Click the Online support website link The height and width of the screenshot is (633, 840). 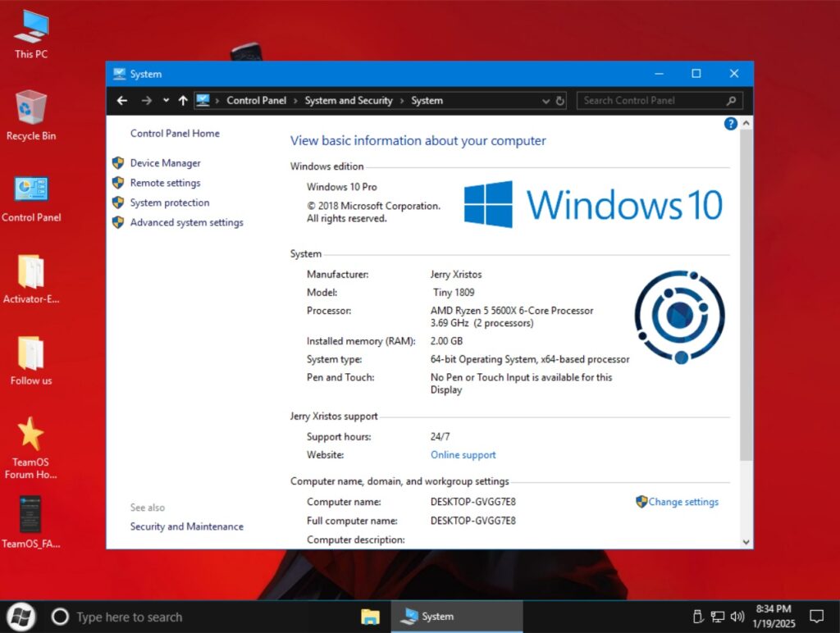click(463, 455)
